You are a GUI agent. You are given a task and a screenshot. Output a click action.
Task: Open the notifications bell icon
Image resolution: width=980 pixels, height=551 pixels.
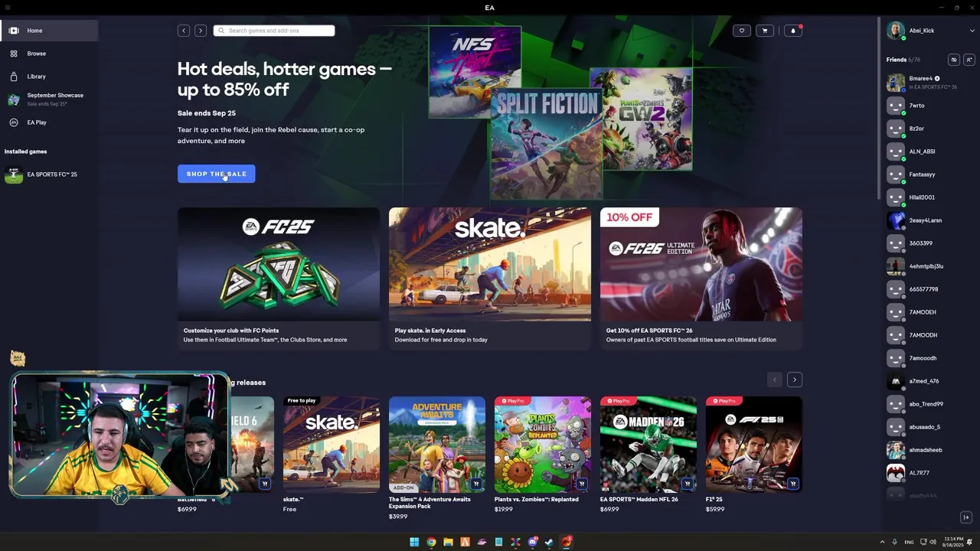(793, 31)
